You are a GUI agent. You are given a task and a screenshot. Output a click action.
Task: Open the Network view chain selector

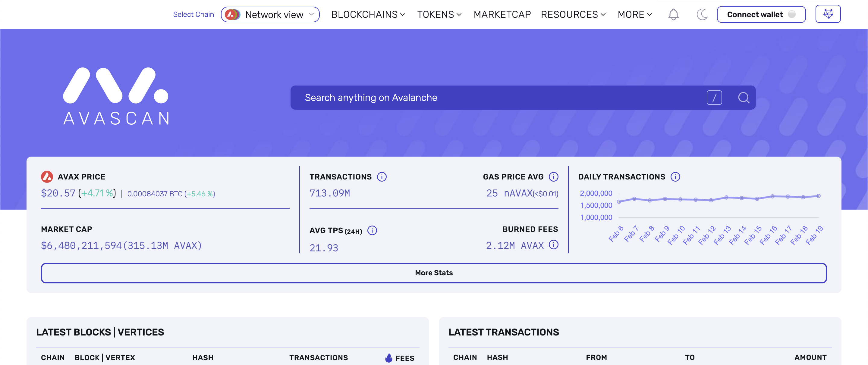[270, 14]
